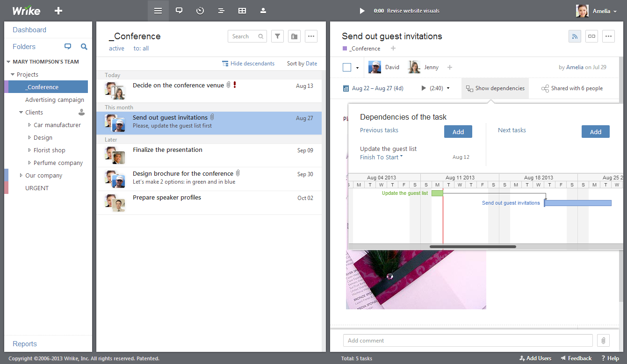This screenshot has height=364, width=627.
Task: Toggle Hide descendants
Action: coord(248,64)
